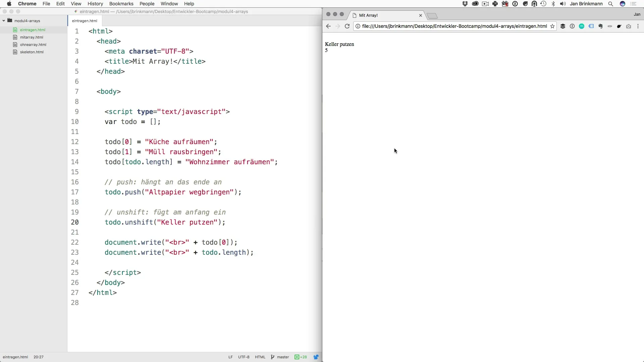
Task: Click the blue tag extension icon
Action: click(x=591, y=26)
